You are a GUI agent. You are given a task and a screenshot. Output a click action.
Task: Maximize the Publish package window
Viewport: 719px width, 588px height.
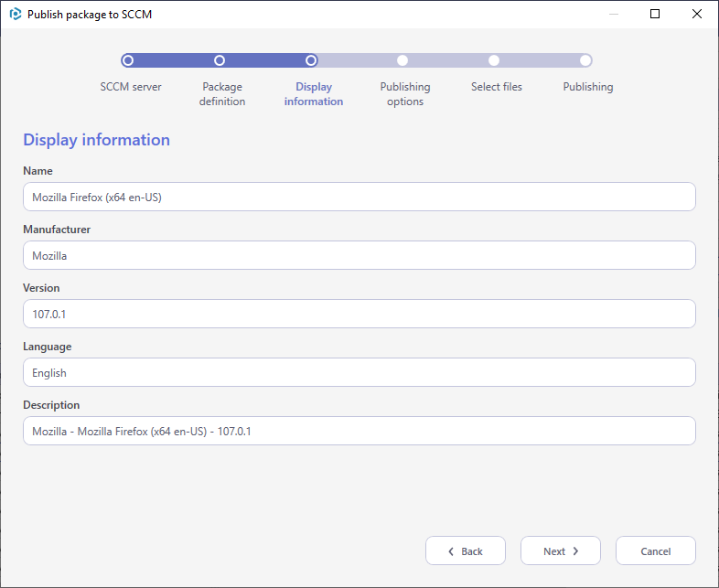point(655,15)
